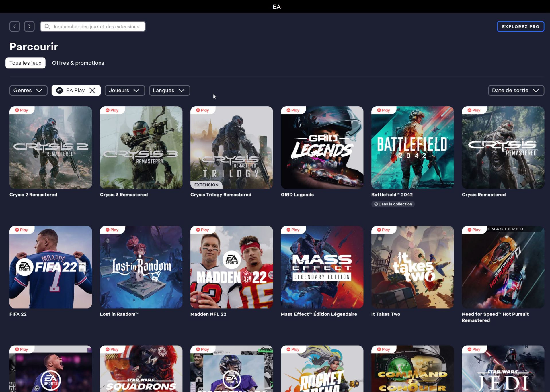This screenshot has width=550, height=392.
Task: Expand the Genres filter dropdown
Action: [x=28, y=91]
